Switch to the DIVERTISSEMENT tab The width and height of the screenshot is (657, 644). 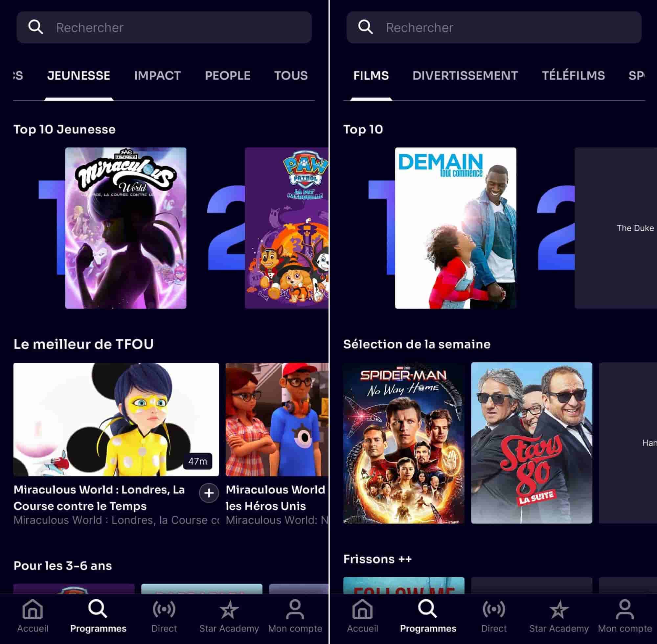coord(465,76)
